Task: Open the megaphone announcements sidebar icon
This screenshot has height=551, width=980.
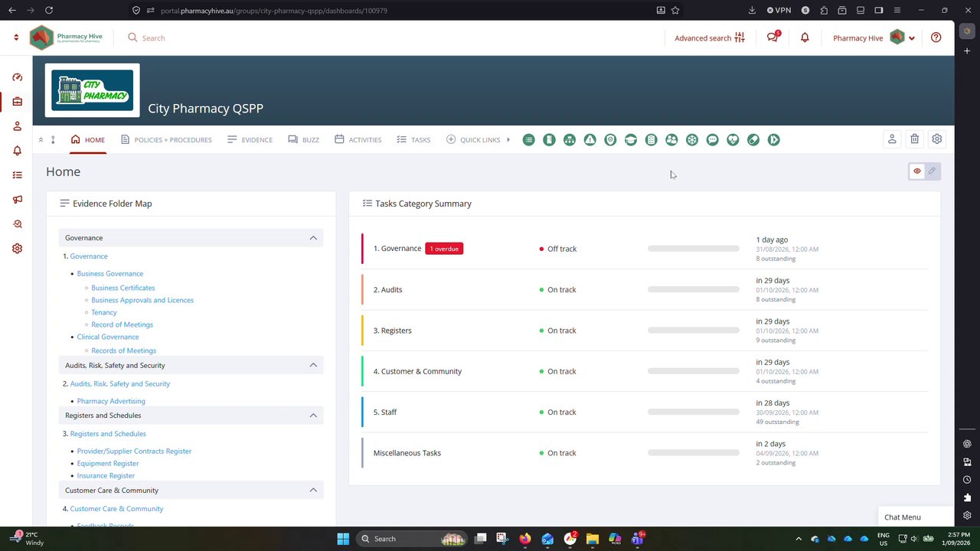Action: [18, 200]
